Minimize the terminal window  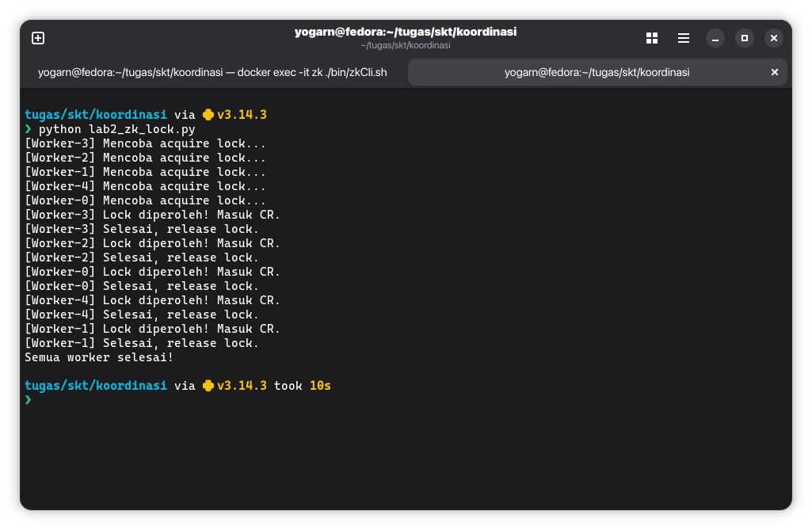(x=715, y=38)
